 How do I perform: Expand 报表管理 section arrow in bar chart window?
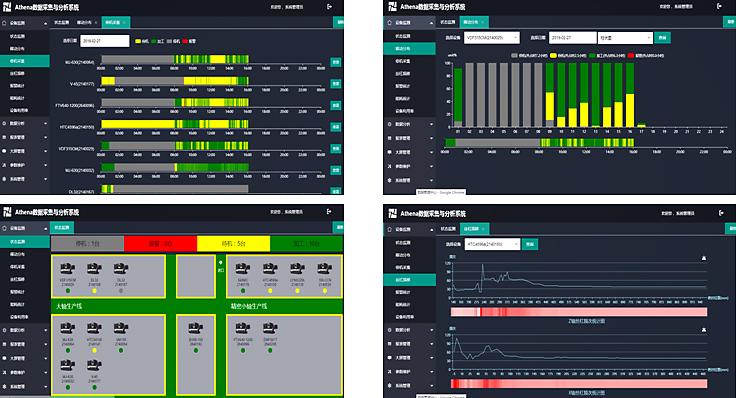(x=431, y=138)
